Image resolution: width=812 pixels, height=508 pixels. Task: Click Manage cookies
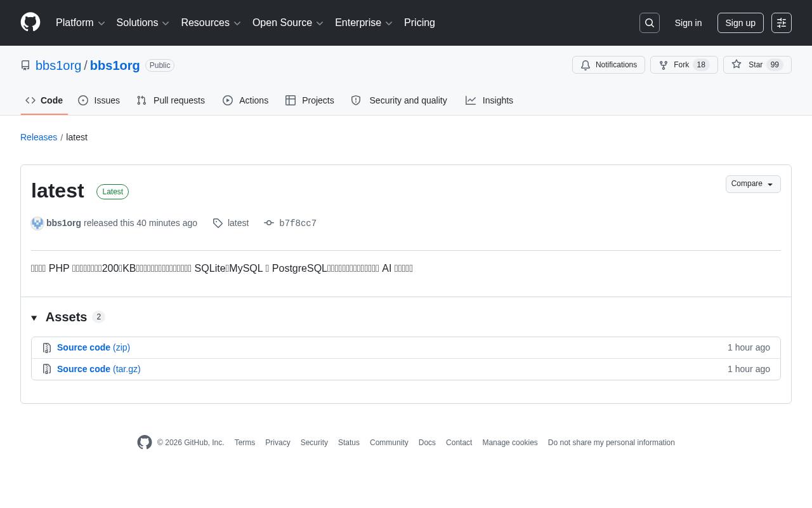pyautogui.click(x=510, y=443)
